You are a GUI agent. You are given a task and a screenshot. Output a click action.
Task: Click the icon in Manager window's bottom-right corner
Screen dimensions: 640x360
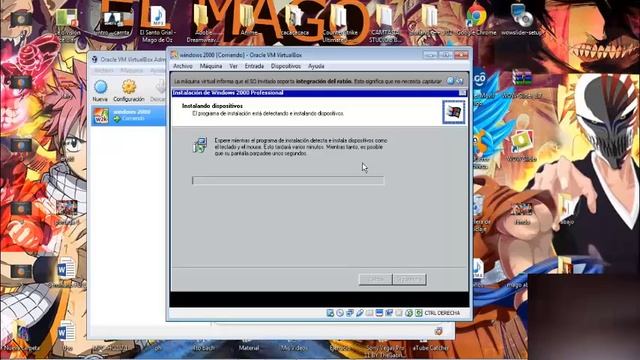tap(438, 331)
